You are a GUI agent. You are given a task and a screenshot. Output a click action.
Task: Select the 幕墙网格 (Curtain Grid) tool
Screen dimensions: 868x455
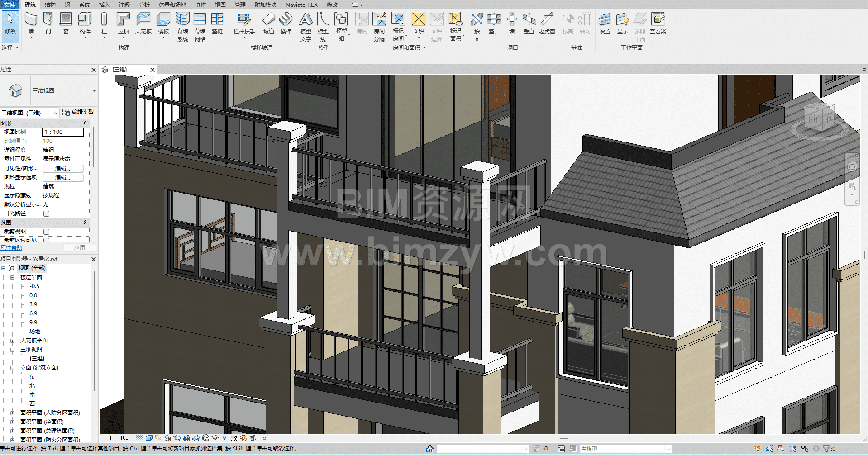tap(200, 27)
